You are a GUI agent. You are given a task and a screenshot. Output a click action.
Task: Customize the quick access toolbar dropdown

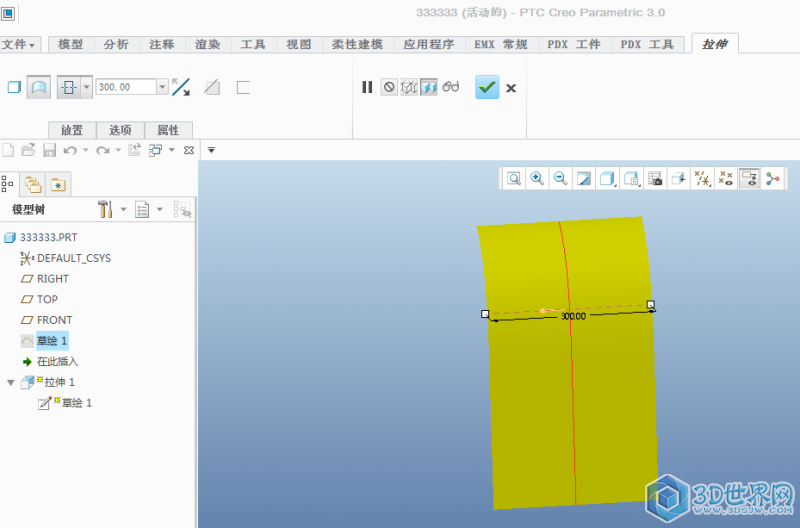click(211, 150)
